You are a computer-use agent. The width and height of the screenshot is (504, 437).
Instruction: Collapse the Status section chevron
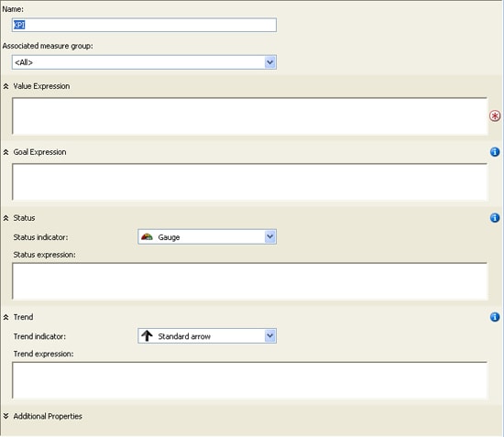[x=5, y=218]
